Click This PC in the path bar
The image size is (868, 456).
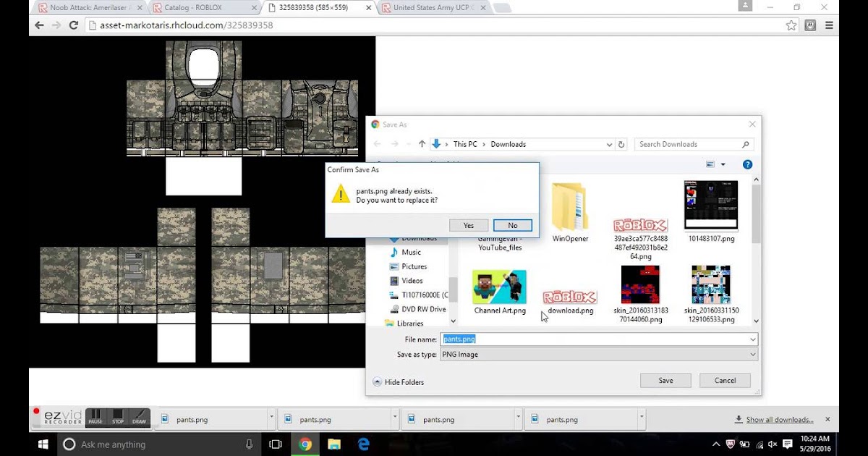coord(465,144)
